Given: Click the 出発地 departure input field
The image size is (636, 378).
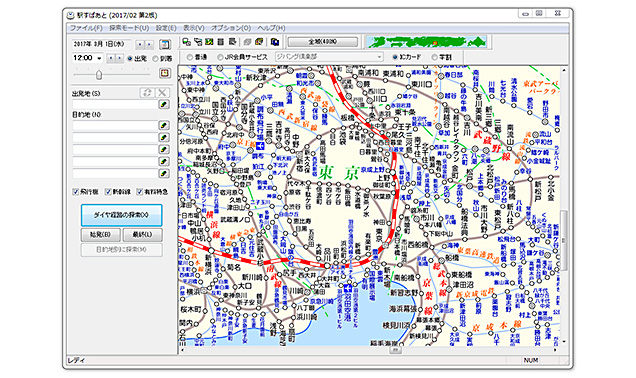Looking at the screenshot, I should [115, 105].
